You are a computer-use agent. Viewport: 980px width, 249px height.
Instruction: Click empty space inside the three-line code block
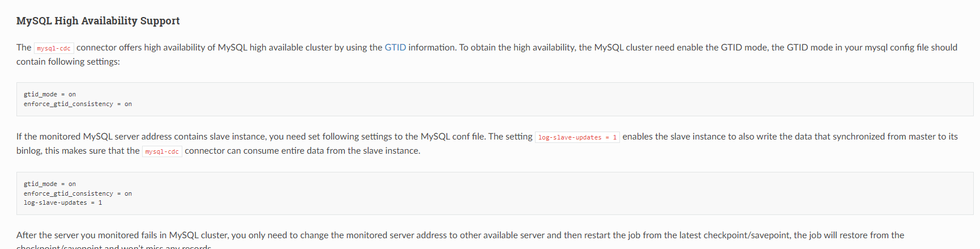[510, 193]
